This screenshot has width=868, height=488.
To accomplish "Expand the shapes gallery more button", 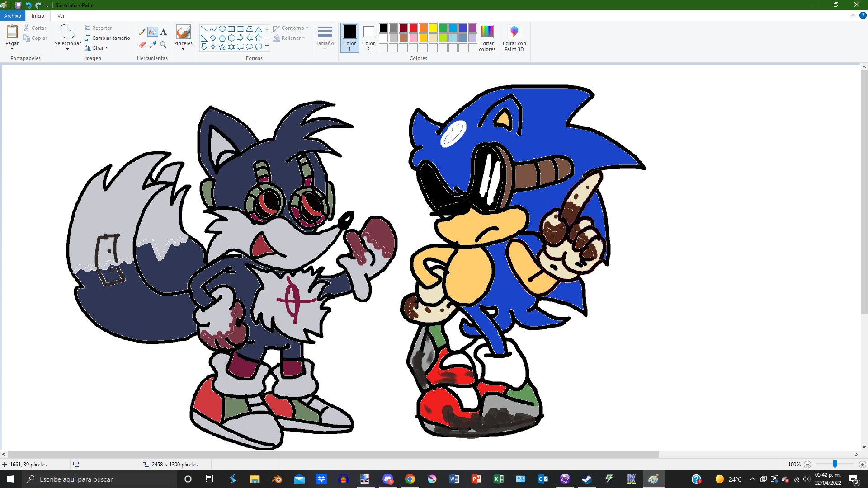I will tap(267, 47).
